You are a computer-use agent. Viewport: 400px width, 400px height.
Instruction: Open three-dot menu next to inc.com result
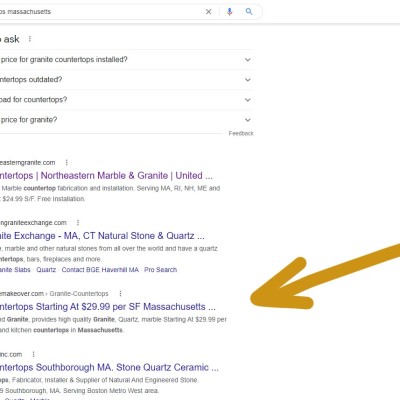click(x=33, y=354)
